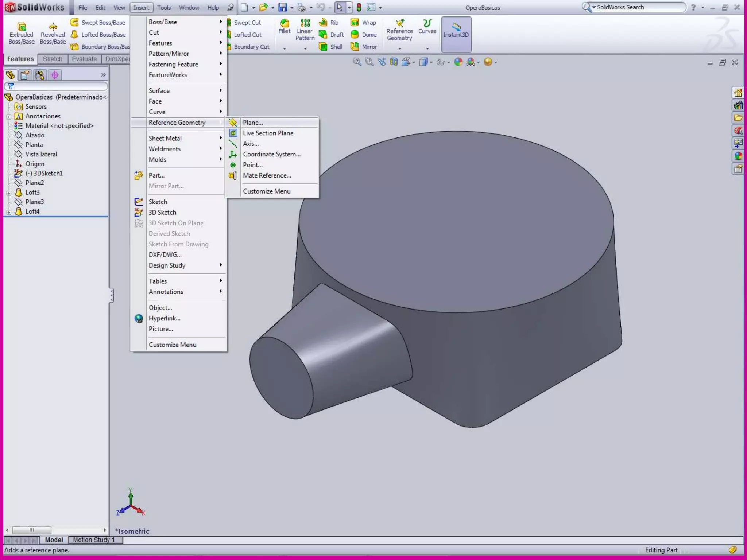Open the Motion Study 1 tab
This screenshot has width=747, height=560.
(93, 540)
